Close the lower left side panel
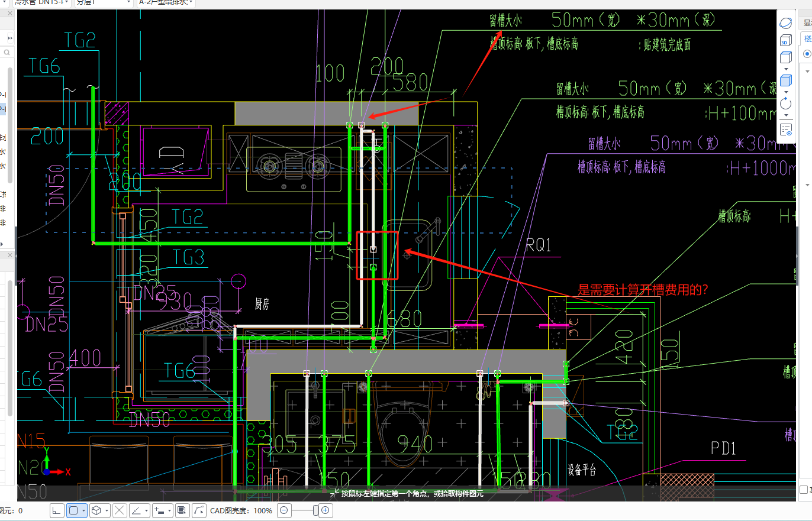Viewport: 812px width, 521px height. pos(9,255)
